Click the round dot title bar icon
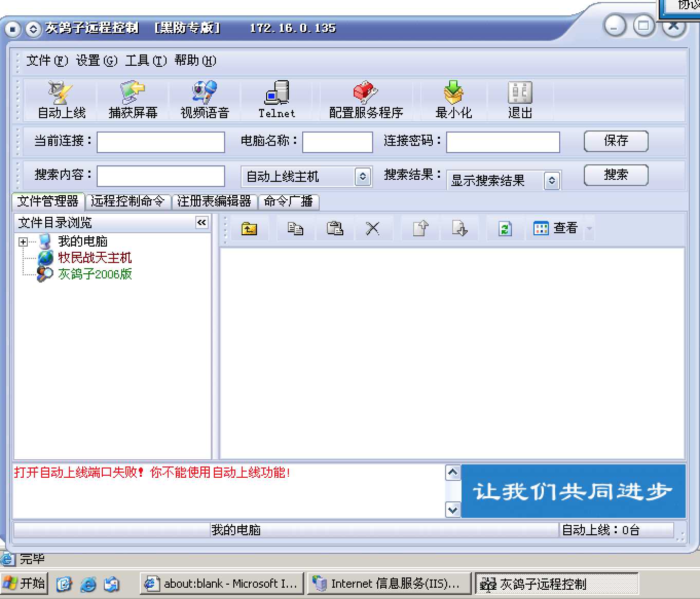 pyautogui.click(x=13, y=29)
